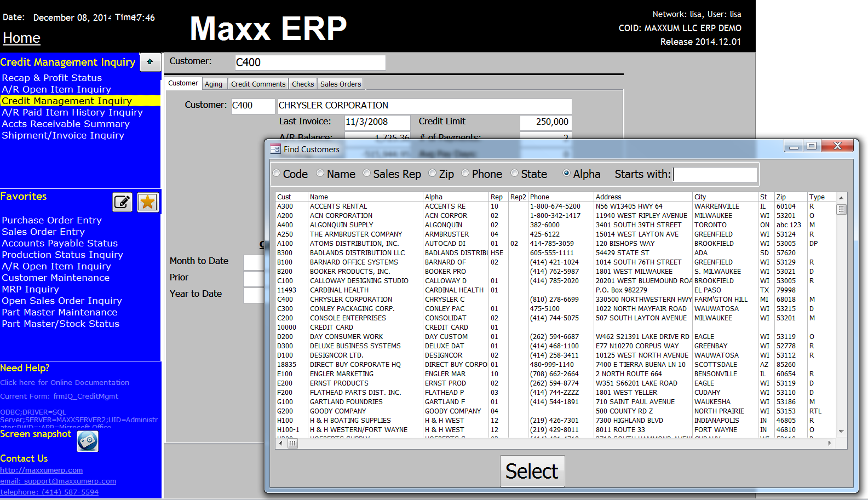
Task: Click the CHRYSLER CORPORATION name field
Action: pos(424,106)
